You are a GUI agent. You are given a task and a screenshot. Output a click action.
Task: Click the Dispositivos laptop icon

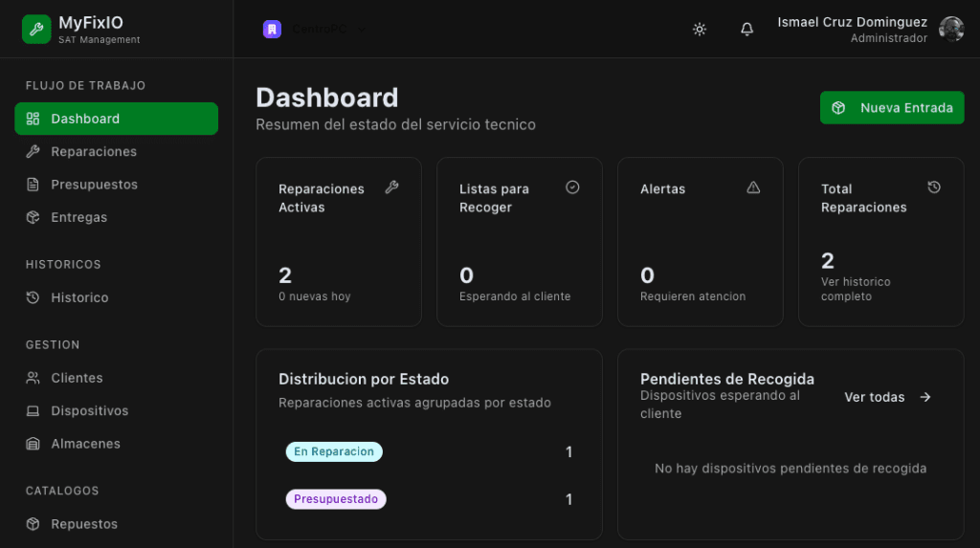(33, 410)
